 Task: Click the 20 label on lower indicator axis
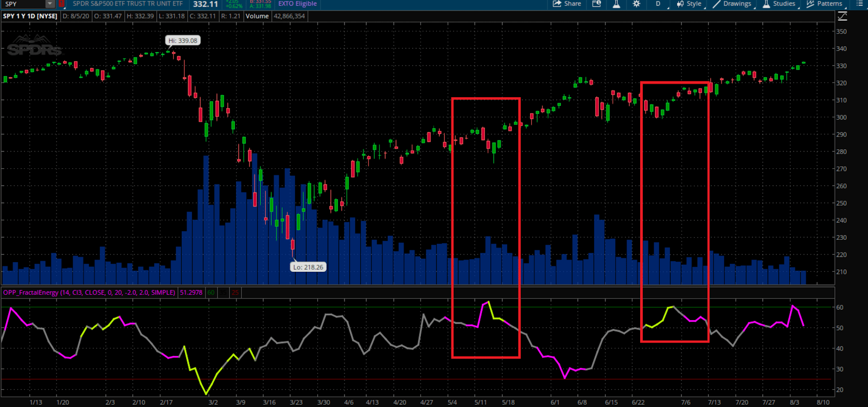pyautogui.click(x=840, y=390)
